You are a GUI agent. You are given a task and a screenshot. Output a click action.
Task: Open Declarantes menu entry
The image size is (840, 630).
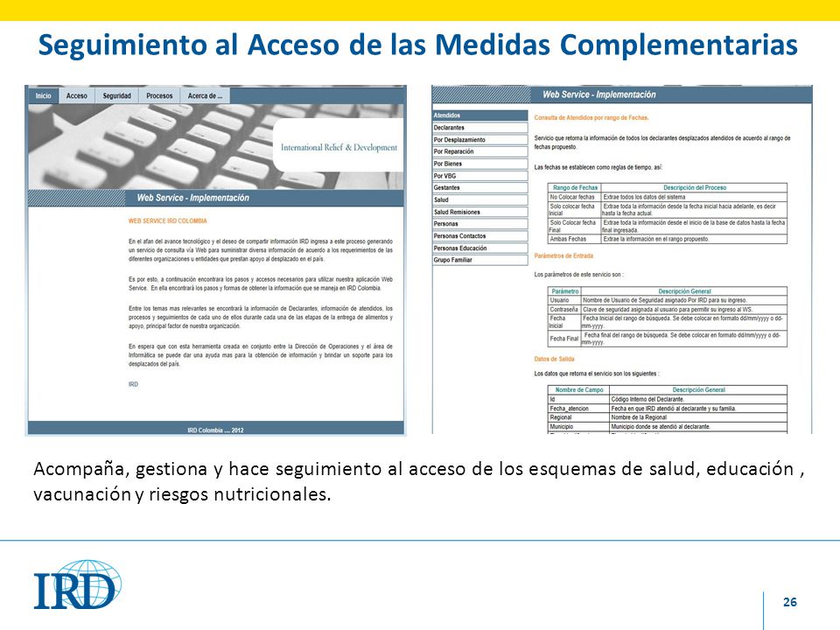480,128
